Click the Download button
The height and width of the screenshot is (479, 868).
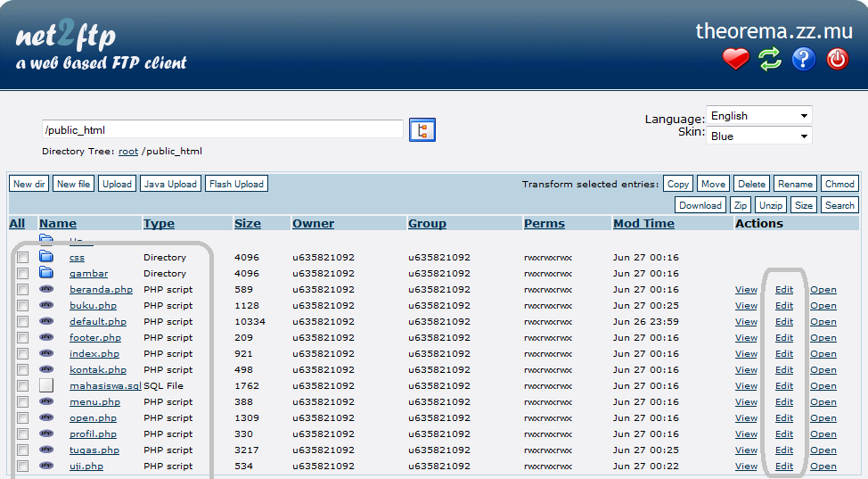(x=700, y=205)
